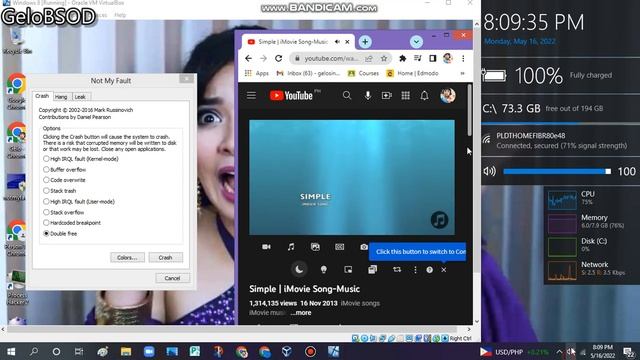Open the Apps bookmark shortcut
This screenshot has width=640, height=360.
[257, 73]
